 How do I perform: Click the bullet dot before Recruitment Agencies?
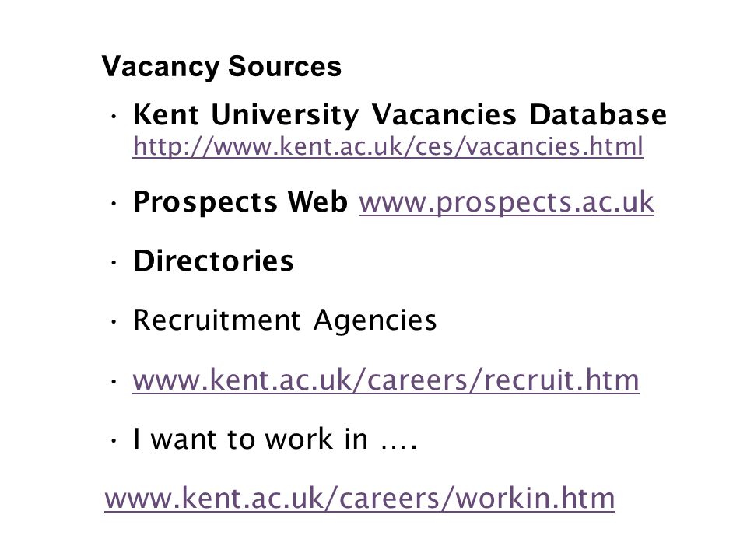tap(114, 322)
